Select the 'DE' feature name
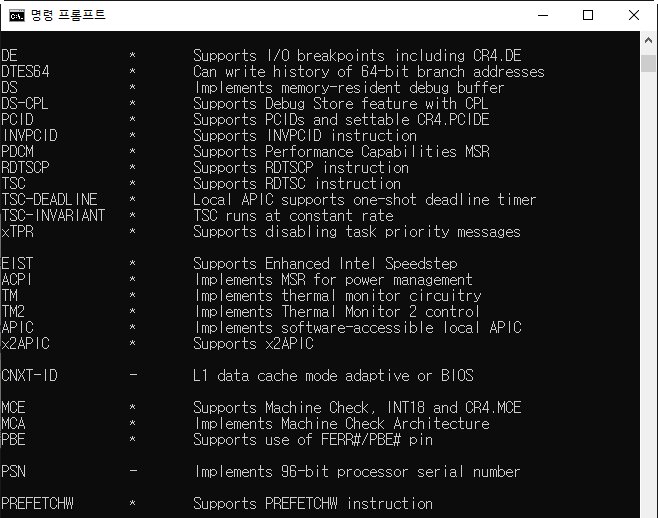This screenshot has height=518, width=658. [9, 55]
